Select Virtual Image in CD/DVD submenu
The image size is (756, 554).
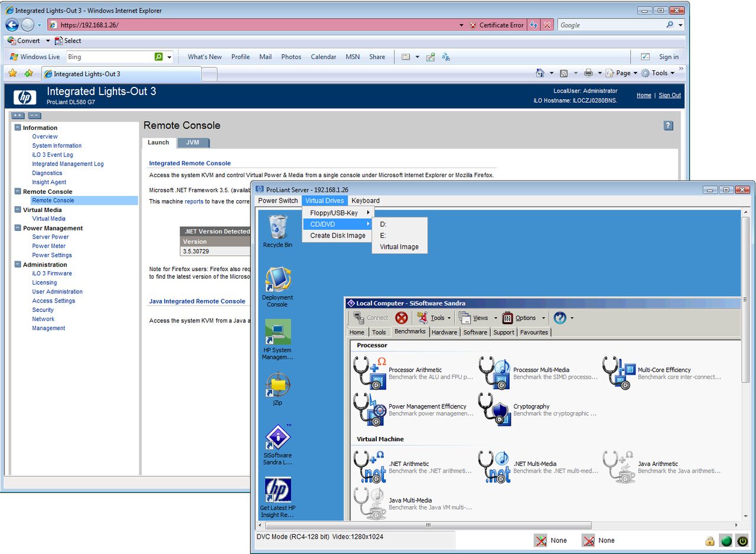point(399,247)
